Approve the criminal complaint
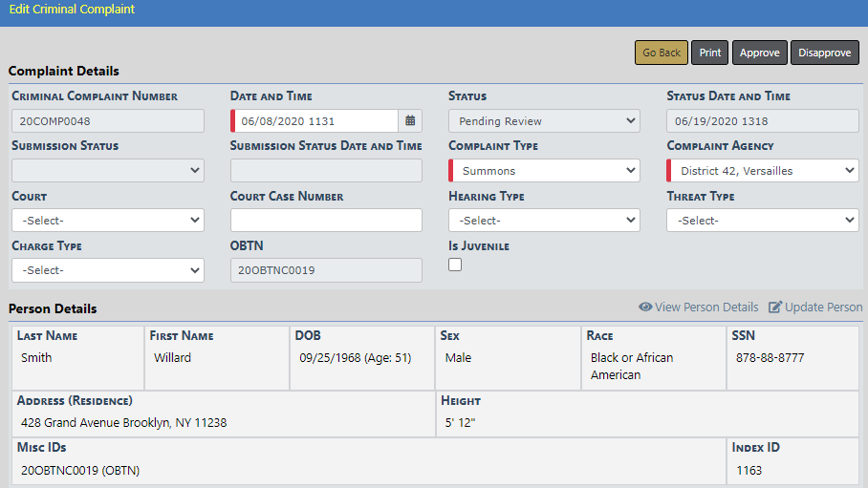The height and width of the screenshot is (488, 868). pyautogui.click(x=759, y=53)
